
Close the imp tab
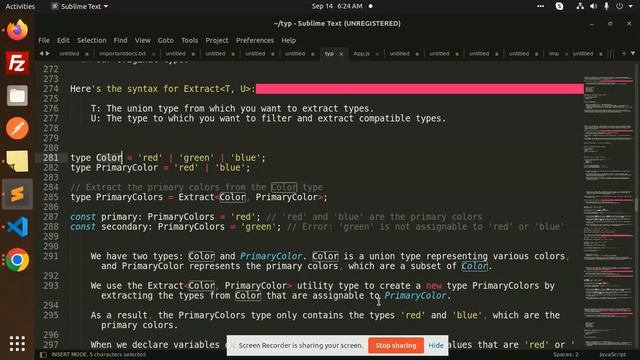coord(566,54)
